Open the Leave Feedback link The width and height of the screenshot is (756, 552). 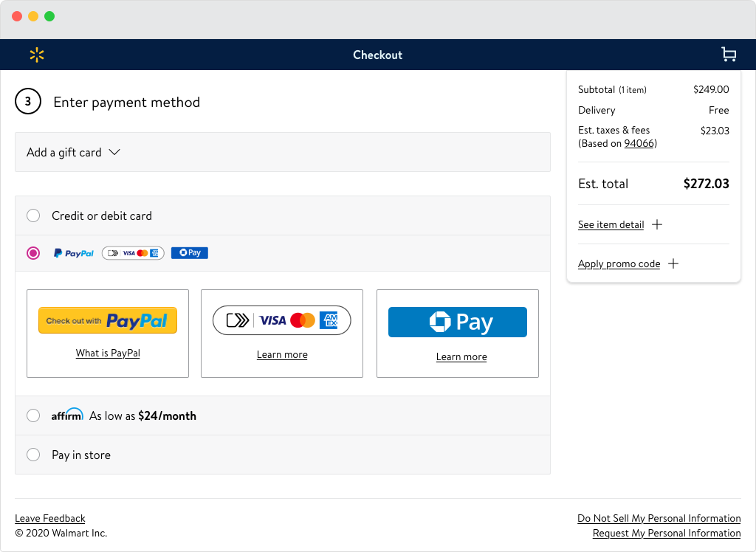point(50,518)
